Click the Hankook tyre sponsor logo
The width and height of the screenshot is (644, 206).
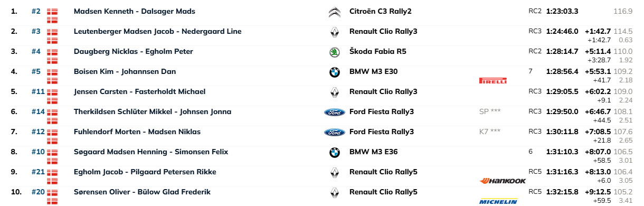tap(503, 181)
